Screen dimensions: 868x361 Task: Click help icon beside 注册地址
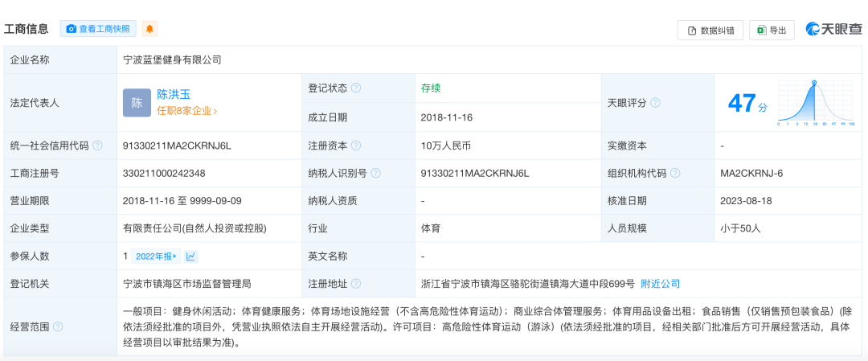coord(356,284)
